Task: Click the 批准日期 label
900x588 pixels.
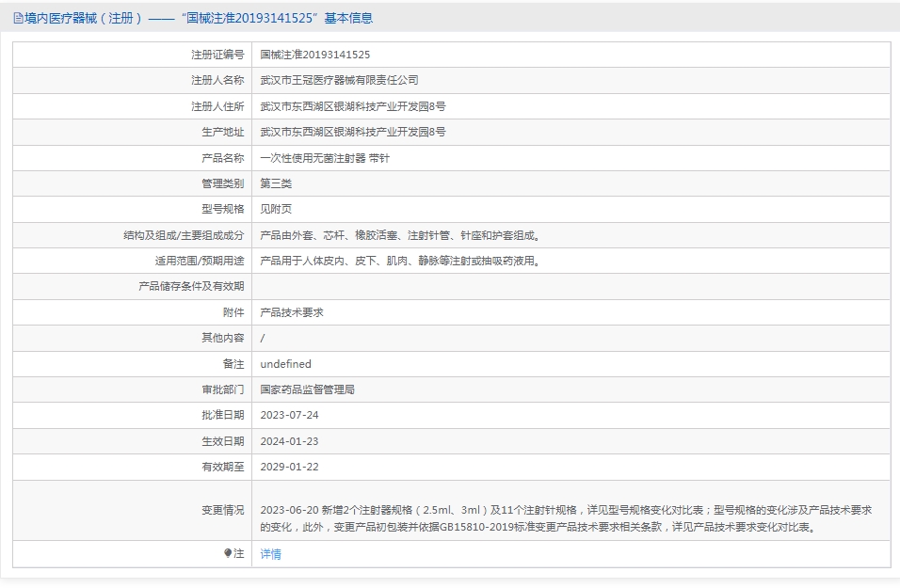Action: coord(223,415)
